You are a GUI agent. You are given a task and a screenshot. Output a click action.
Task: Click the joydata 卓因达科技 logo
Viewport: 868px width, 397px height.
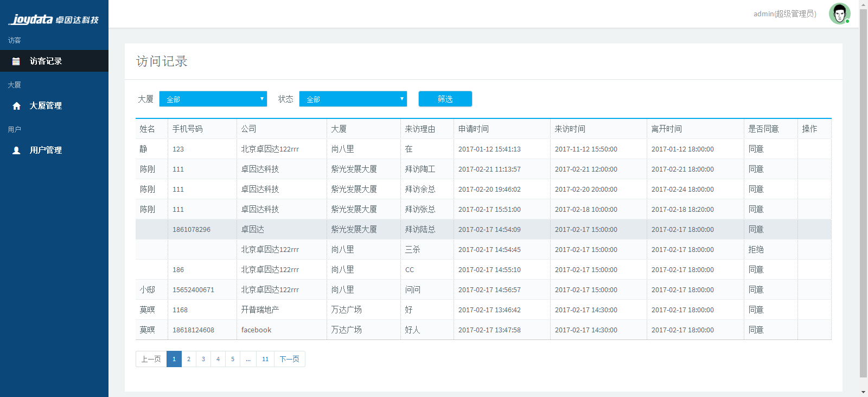(x=54, y=20)
